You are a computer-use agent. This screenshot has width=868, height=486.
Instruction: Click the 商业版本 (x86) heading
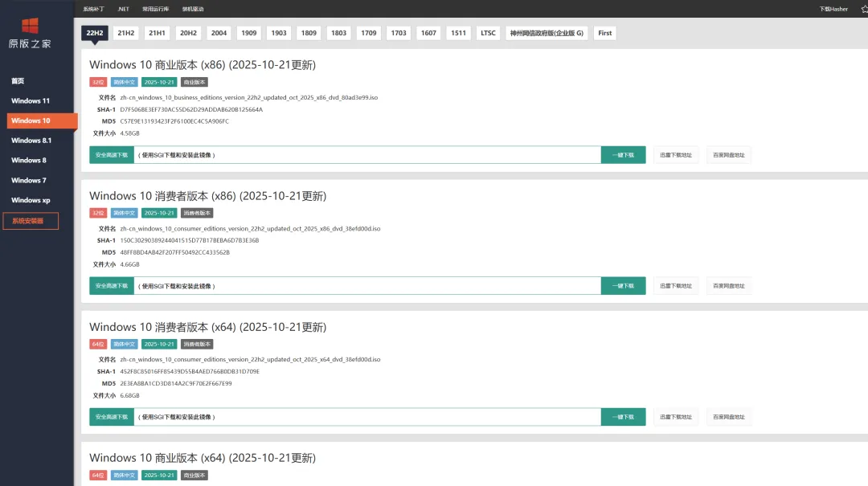tap(203, 65)
